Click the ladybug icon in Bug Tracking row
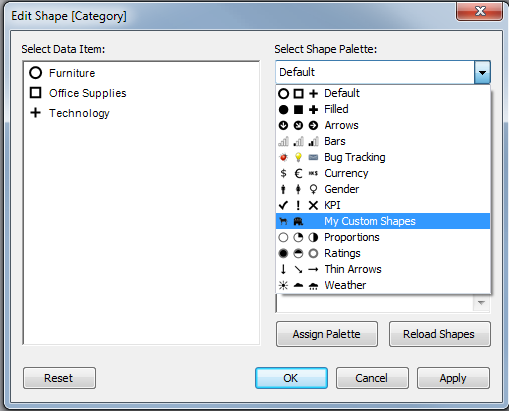The image size is (509, 411). pyautogui.click(x=283, y=157)
